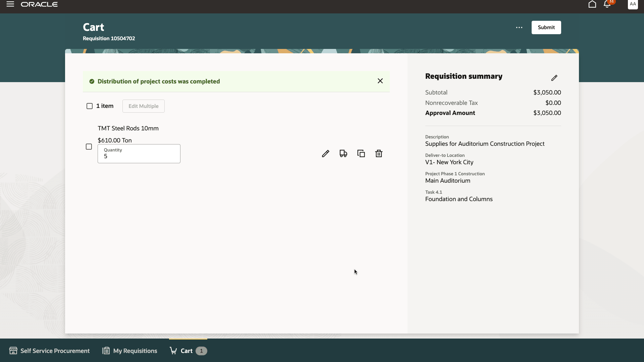Switch to My Requisitions tab
Image resolution: width=644 pixels, height=362 pixels.
[x=130, y=351]
